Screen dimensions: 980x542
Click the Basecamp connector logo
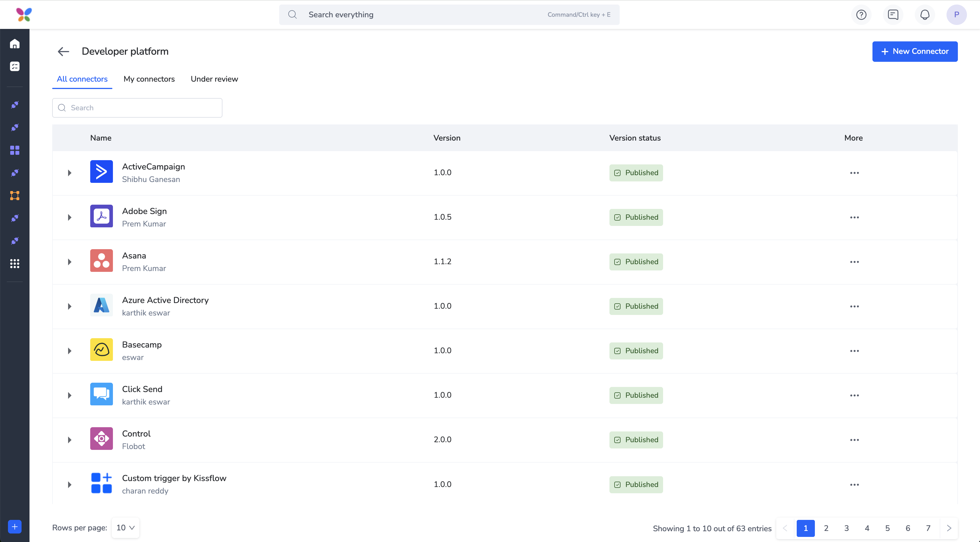coord(101,349)
